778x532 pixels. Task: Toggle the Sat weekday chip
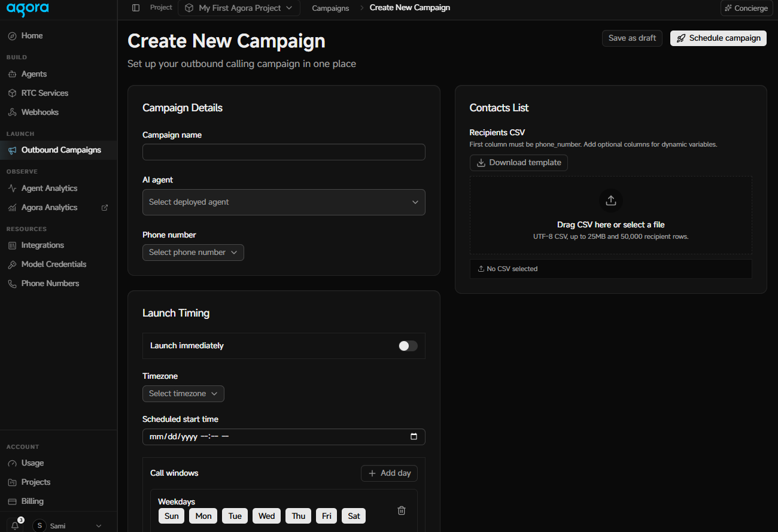tap(354, 516)
